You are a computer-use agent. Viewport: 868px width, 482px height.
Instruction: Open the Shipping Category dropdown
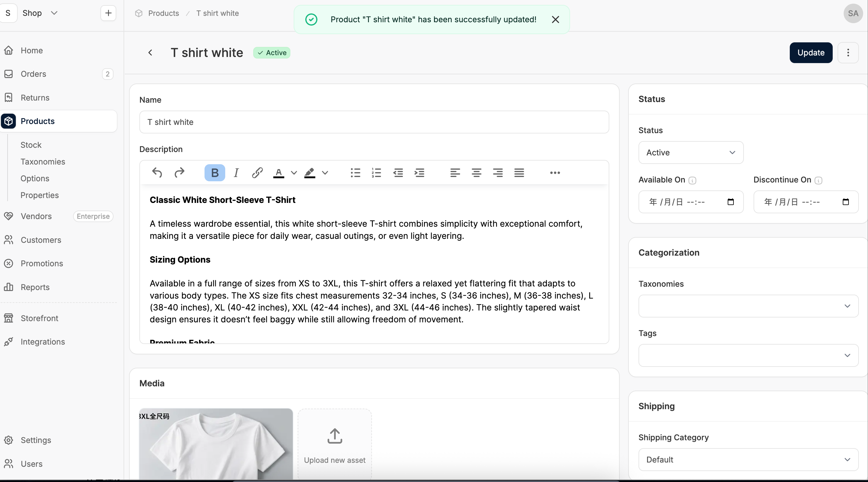pos(748,459)
